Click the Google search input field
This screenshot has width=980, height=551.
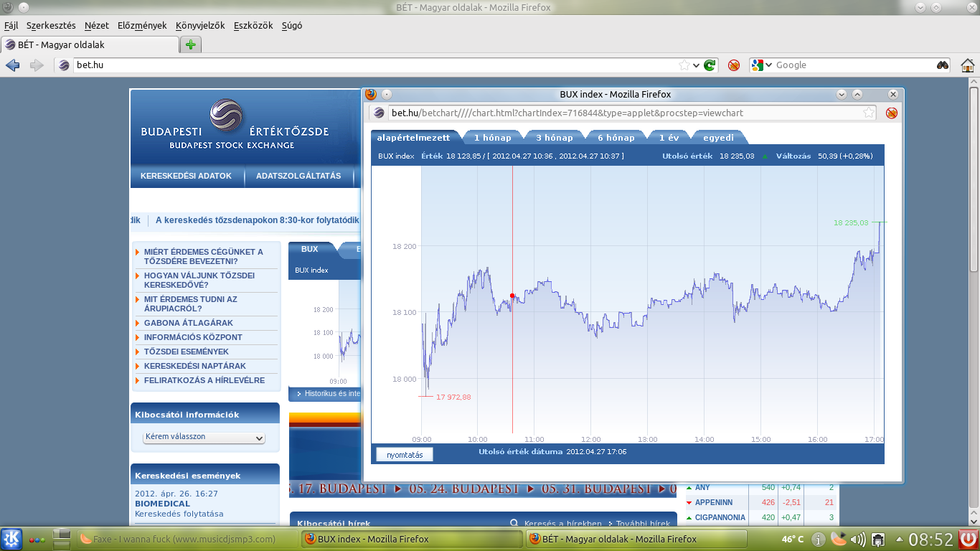tap(854, 65)
